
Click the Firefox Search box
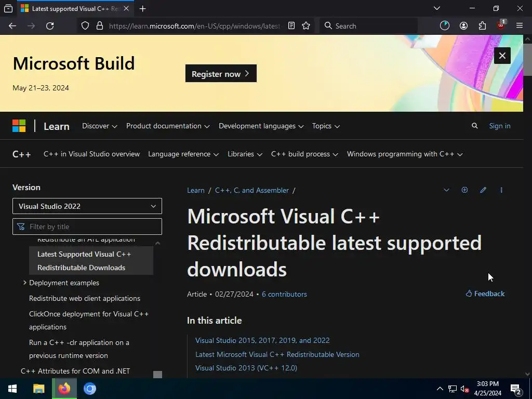click(369, 26)
